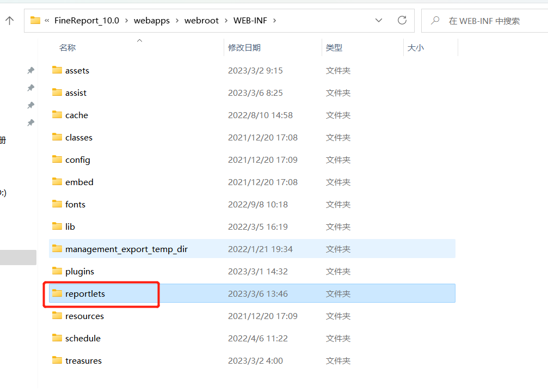Image resolution: width=548 pixels, height=392 pixels.
Task: Select the resources folder icon
Action: click(x=57, y=316)
